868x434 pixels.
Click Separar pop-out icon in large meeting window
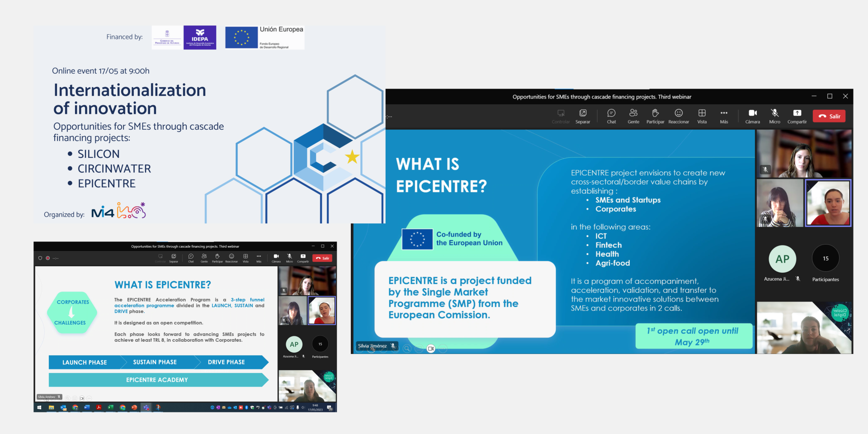point(583,115)
